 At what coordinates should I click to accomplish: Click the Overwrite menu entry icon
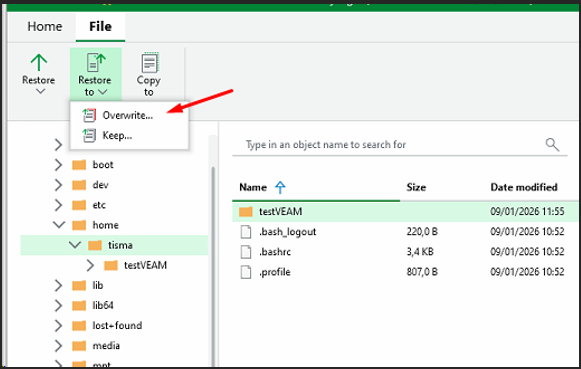89,116
